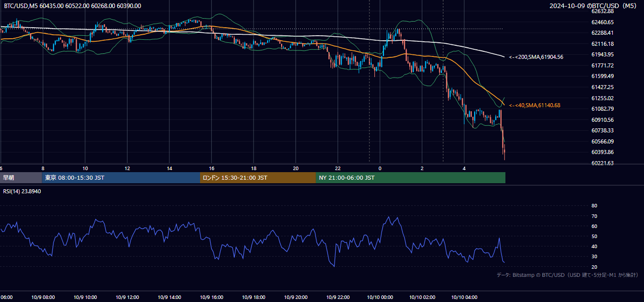Click the 10/9 22:00 date axis label
The height and width of the screenshot is (302, 644).
tap(338, 297)
